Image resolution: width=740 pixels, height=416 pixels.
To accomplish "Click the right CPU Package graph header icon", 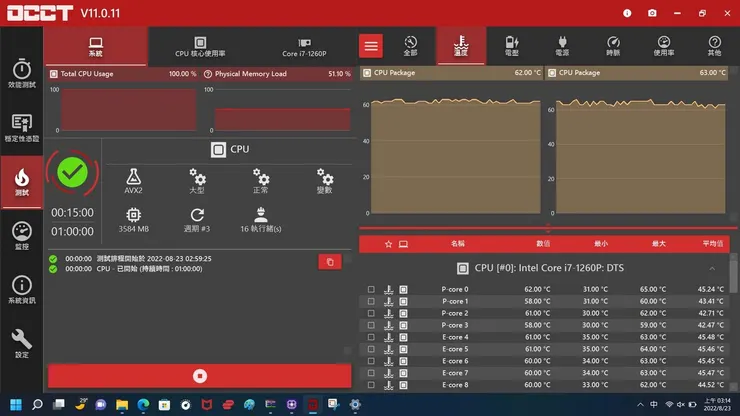I will [x=552, y=73].
